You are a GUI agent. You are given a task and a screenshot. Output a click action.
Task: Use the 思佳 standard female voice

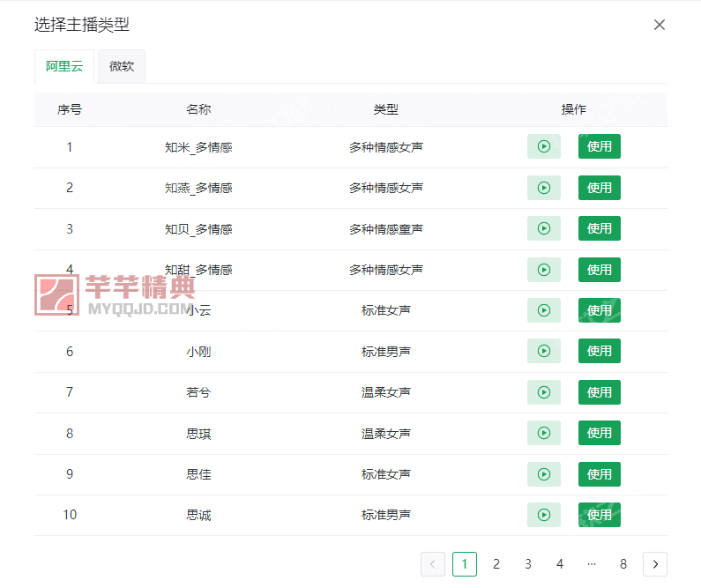(x=599, y=474)
